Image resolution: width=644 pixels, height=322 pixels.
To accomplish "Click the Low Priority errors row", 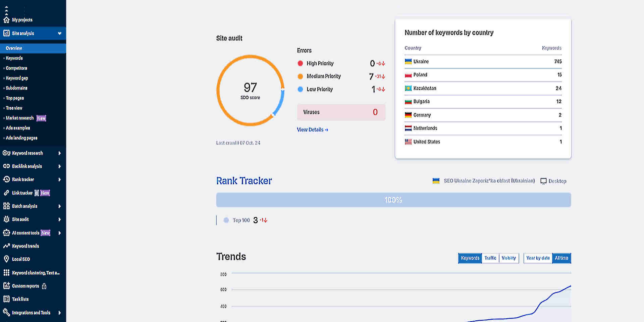I will tap(341, 89).
